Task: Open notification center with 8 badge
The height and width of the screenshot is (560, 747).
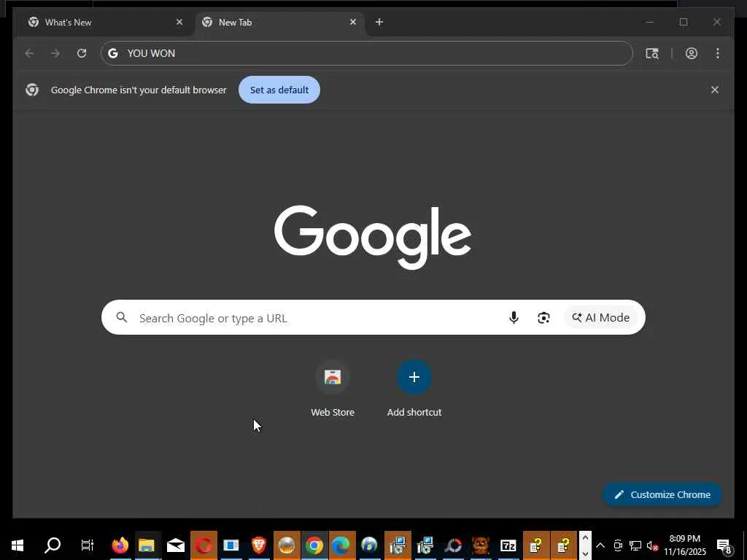Action: pos(724,545)
